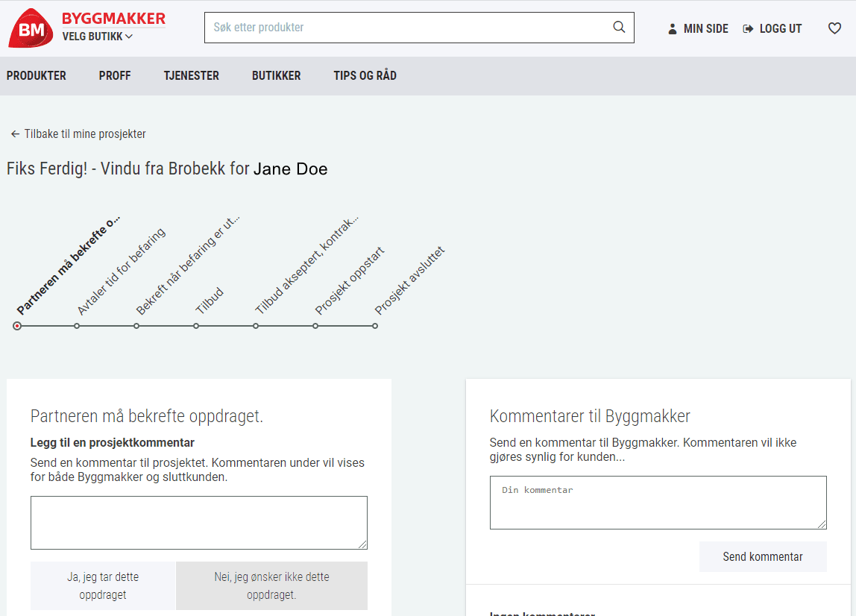
Task: Click the Byggmakker BM logo
Action: (x=31, y=28)
